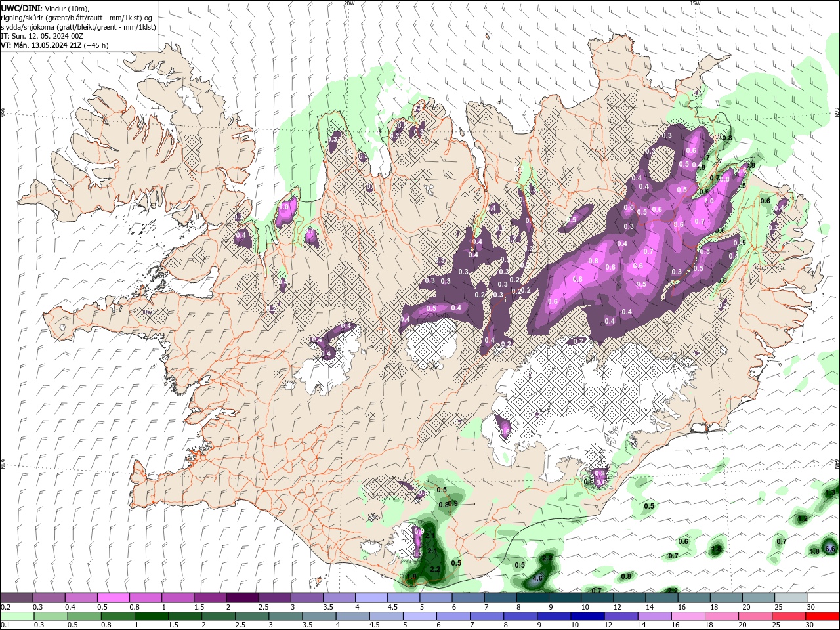Click the rain scale swatch between 4 and 4.5
The height and width of the screenshot is (630, 840).
pyautogui.click(x=352, y=616)
